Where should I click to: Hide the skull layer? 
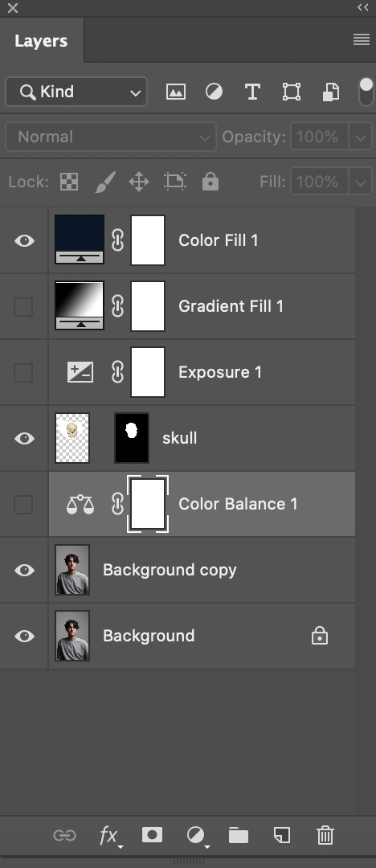pos(24,439)
